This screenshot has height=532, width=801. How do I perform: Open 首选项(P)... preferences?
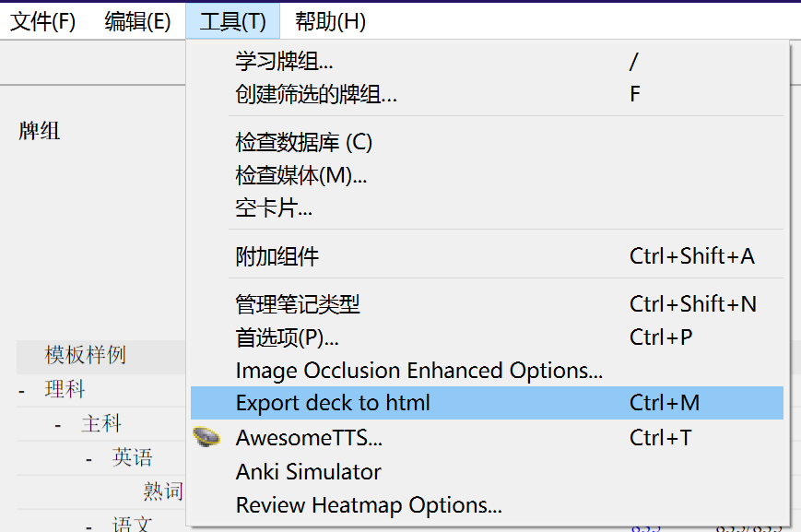point(288,337)
